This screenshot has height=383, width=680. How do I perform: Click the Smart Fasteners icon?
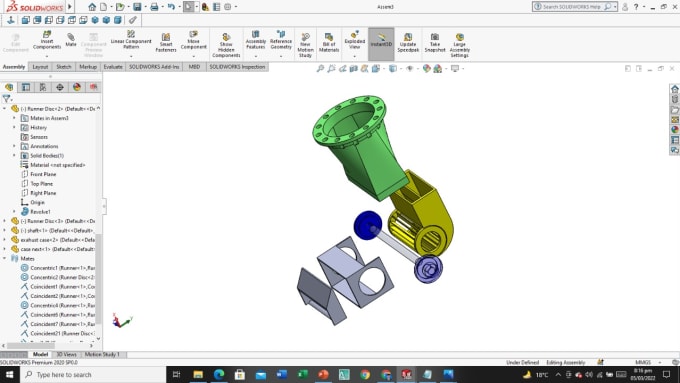coord(166,43)
